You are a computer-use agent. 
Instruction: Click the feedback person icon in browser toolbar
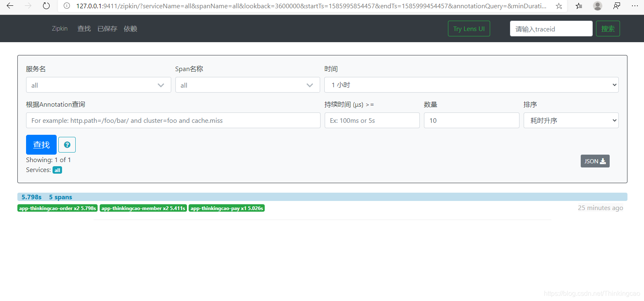point(617,6)
